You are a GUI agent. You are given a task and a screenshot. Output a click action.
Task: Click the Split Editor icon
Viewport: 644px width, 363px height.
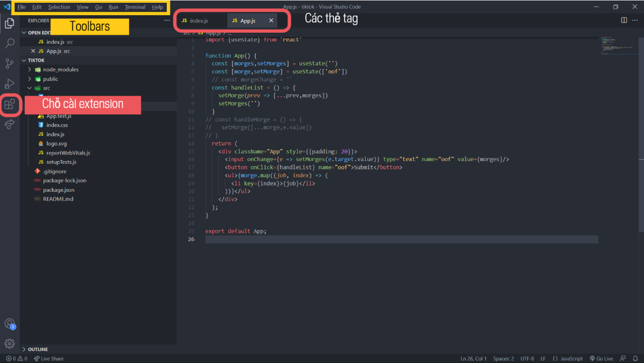[x=624, y=20]
